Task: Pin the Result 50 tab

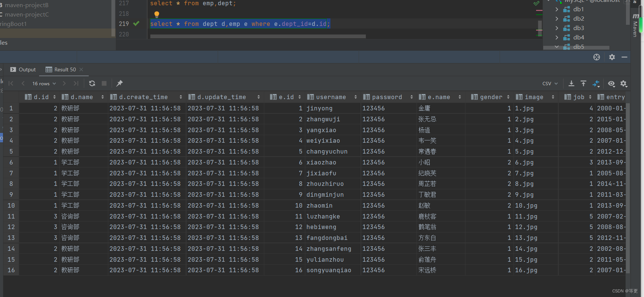Action: (120, 83)
